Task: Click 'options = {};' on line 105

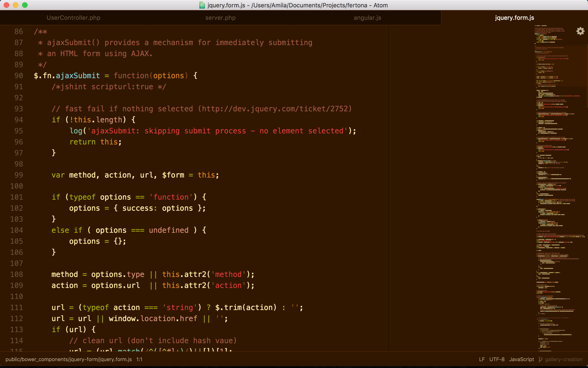Action: coord(98,241)
